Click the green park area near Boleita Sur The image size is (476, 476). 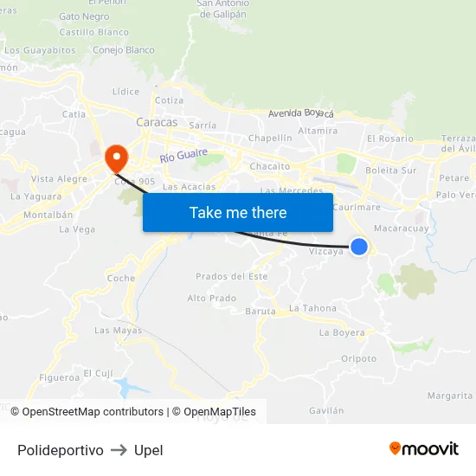click(x=346, y=164)
